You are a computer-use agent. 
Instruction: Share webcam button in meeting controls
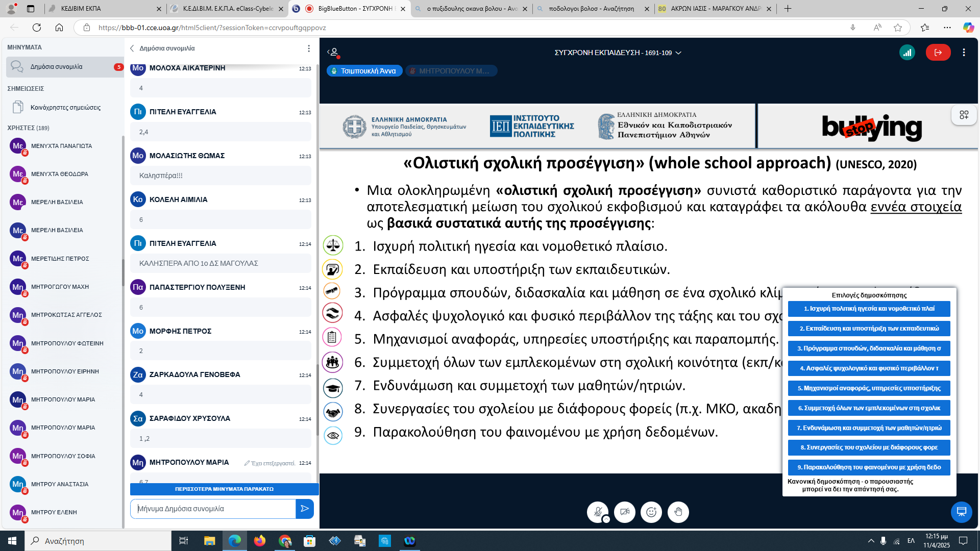coord(625,512)
